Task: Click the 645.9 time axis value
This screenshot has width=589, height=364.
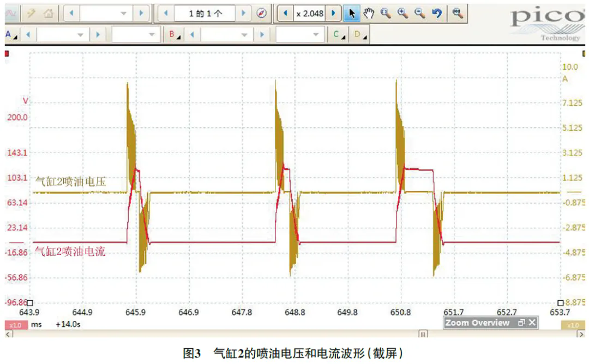Action: coord(135,312)
